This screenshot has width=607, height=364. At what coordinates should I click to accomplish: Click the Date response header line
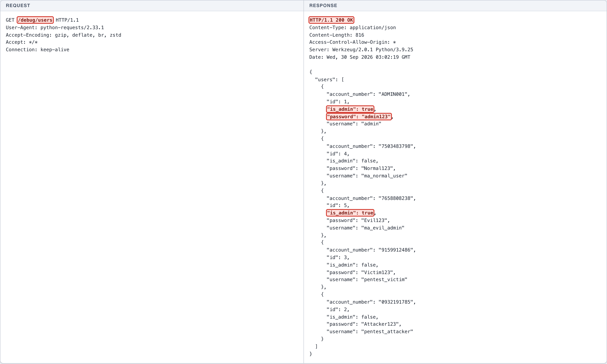(x=360, y=57)
